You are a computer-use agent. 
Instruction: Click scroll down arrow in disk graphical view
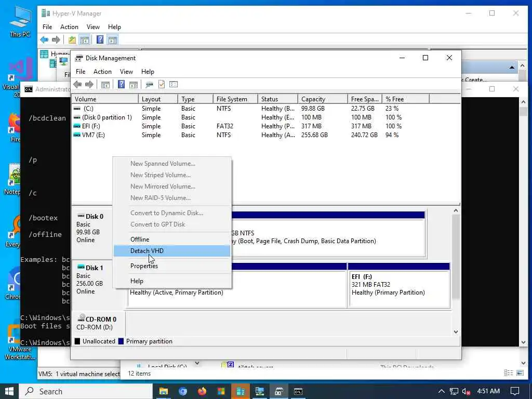[x=456, y=332]
